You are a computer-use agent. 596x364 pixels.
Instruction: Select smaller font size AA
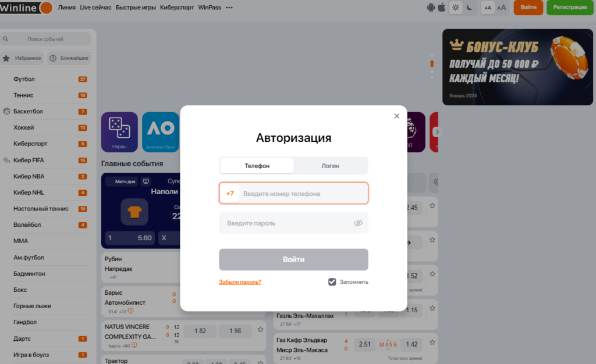[x=488, y=8]
